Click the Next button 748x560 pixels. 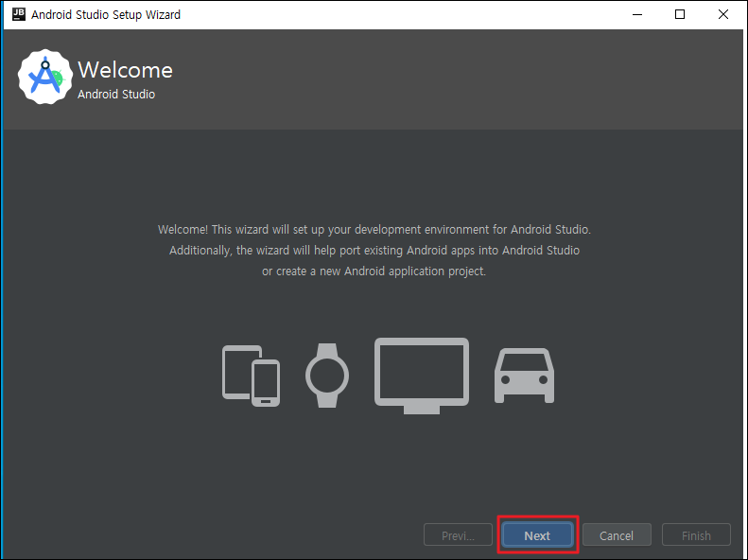click(537, 535)
